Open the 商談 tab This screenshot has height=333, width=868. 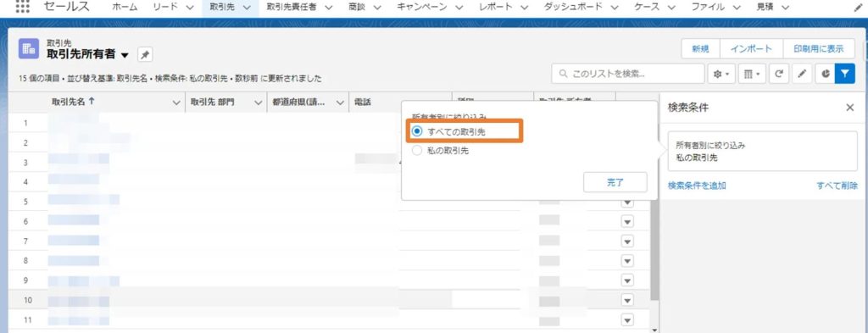tap(358, 7)
